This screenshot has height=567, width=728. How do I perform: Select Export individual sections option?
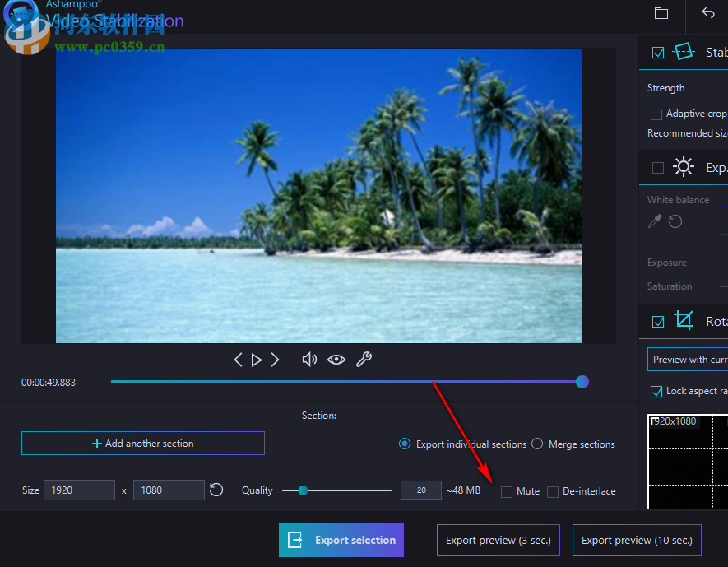click(x=404, y=444)
